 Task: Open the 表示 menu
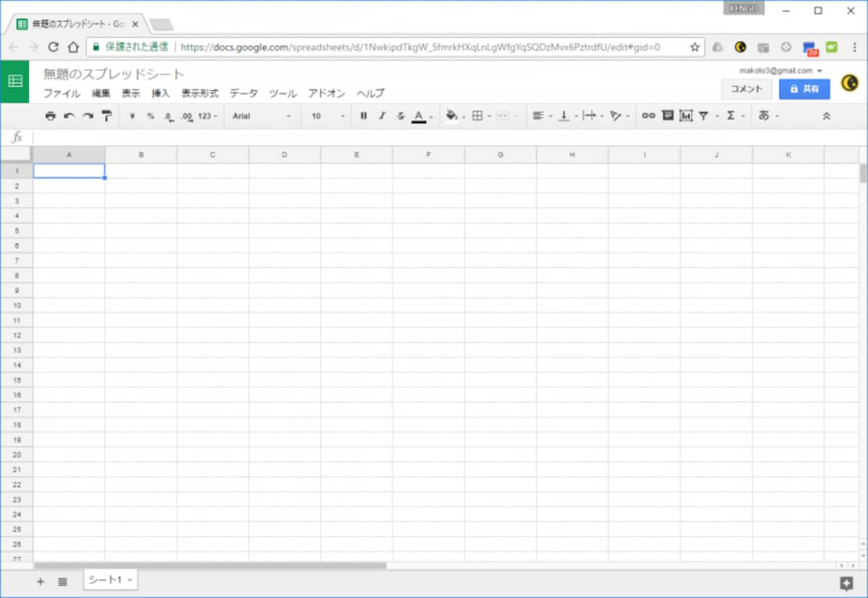pyautogui.click(x=131, y=93)
